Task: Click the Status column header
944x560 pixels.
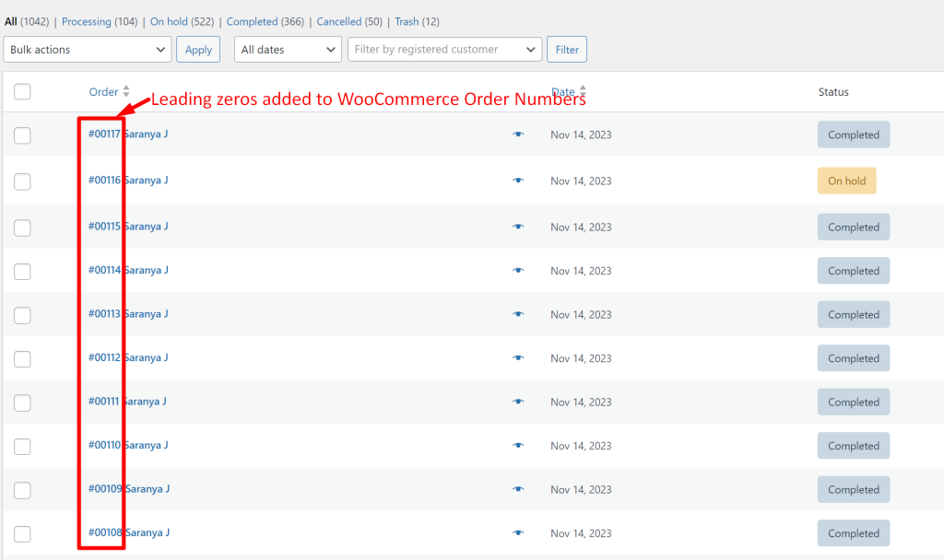Action: (x=833, y=92)
